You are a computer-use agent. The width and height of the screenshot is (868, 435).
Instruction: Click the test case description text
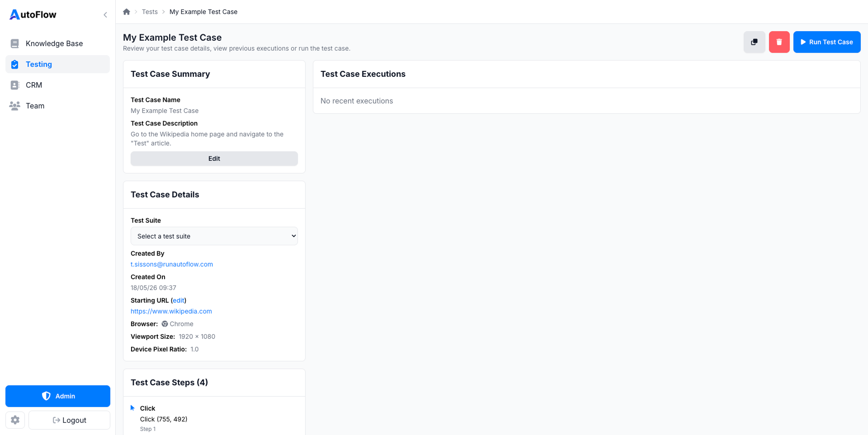(x=207, y=139)
